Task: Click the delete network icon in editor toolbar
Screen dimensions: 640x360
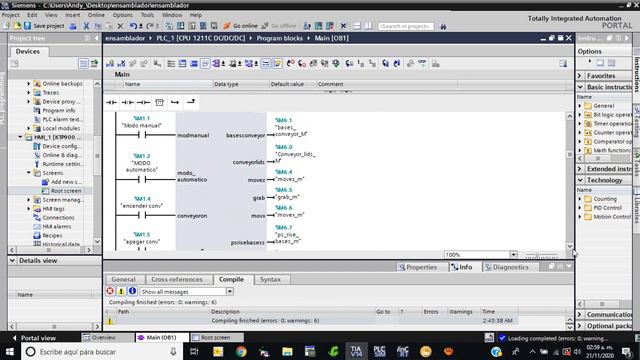Action: click(x=122, y=63)
